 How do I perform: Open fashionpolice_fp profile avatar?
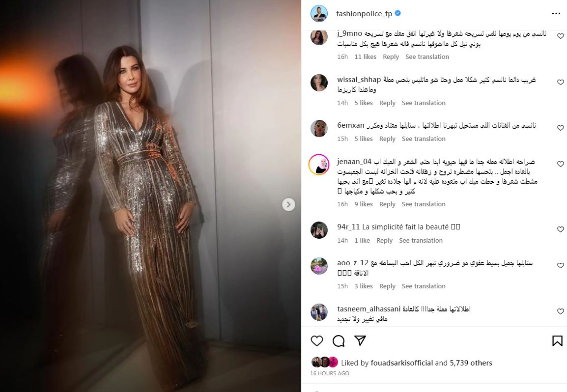(319, 14)
